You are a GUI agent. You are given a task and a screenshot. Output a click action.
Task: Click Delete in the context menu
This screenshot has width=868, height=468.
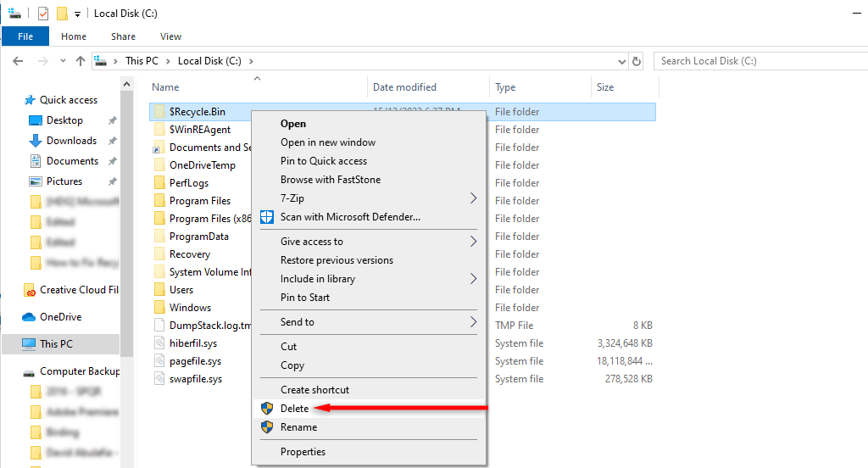[x=294, y=409]
